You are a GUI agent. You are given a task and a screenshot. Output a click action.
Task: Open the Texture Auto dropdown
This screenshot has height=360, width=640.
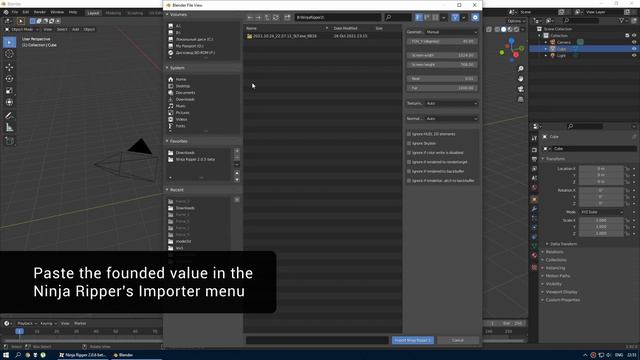(451, 104)
